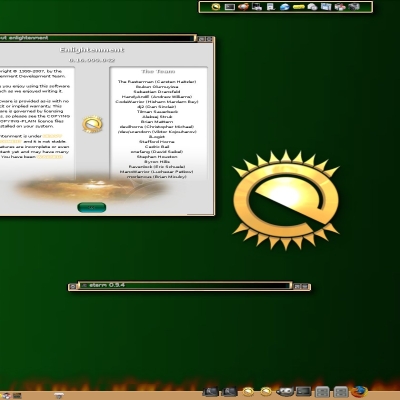Open Firefox from the bottom bar

[x=359, y=392]
